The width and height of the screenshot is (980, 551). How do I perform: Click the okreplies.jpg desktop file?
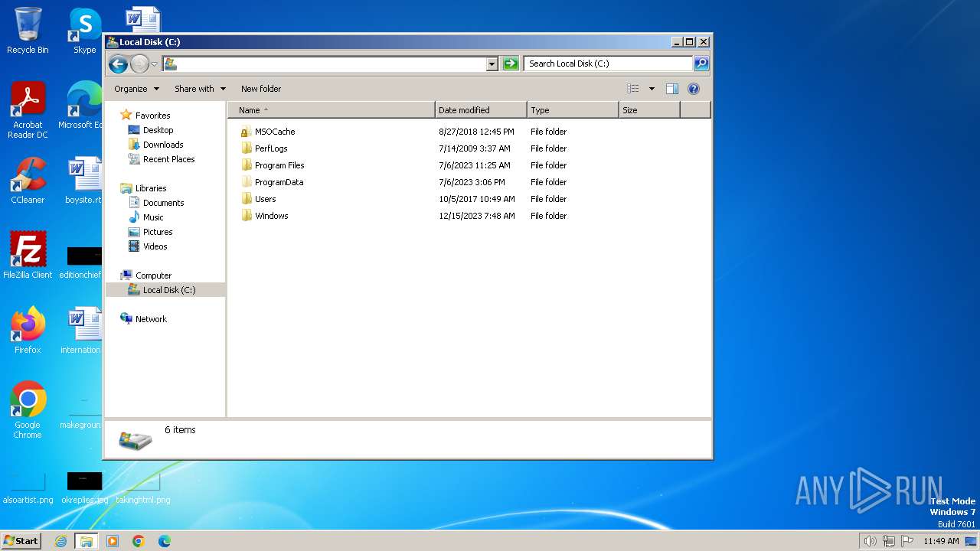(84, 487)
